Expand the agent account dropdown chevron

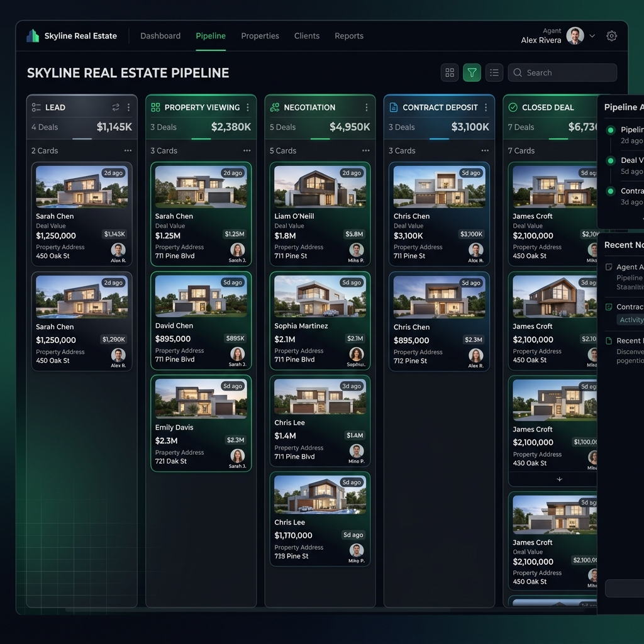click(592, 36)
